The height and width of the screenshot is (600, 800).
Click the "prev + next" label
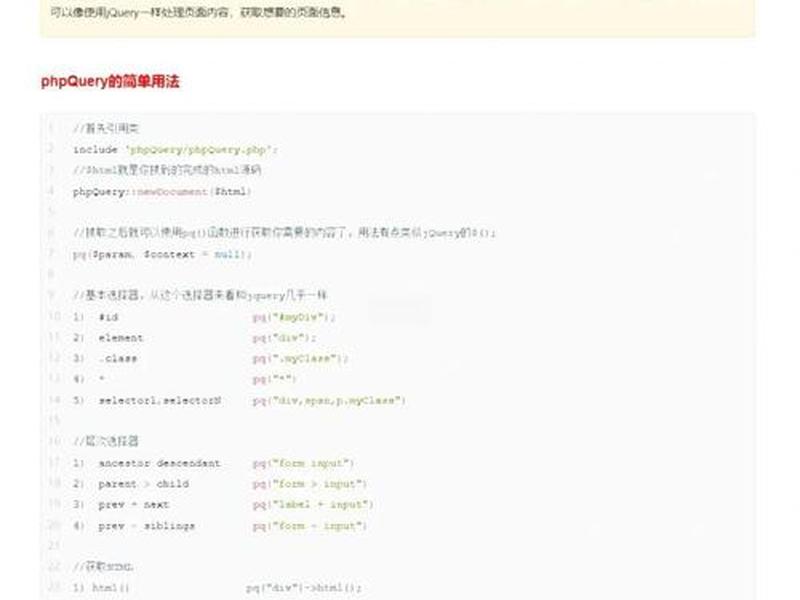pos(134,505)
